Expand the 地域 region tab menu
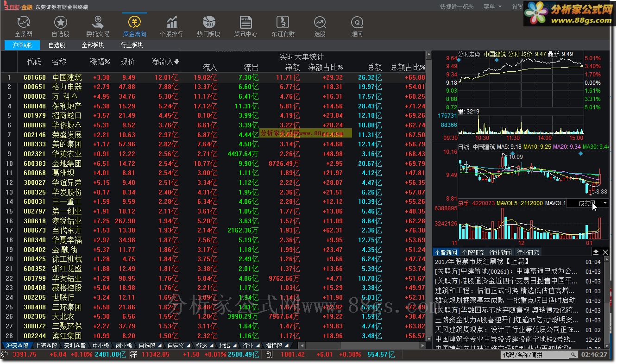This screenshot has width=617, height=364. coord(235,345)
